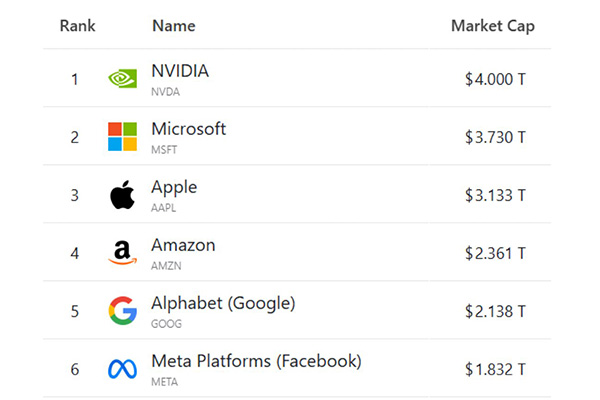Click the NVIDIA logo icon
This screenshot has height=400, width=600.
[x=122, y=79]
